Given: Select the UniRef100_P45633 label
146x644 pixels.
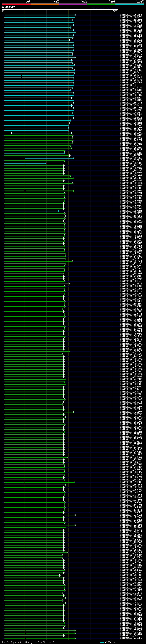Looking at the screenshot, I should click(x=131, y=110).
